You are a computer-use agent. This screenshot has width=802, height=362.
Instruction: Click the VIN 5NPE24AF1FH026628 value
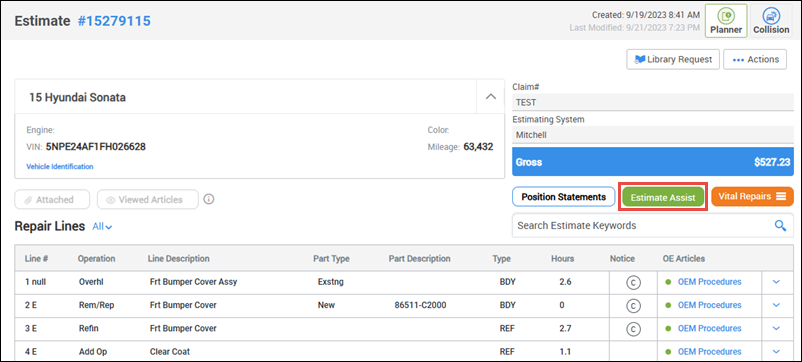(x=96, y=147)
